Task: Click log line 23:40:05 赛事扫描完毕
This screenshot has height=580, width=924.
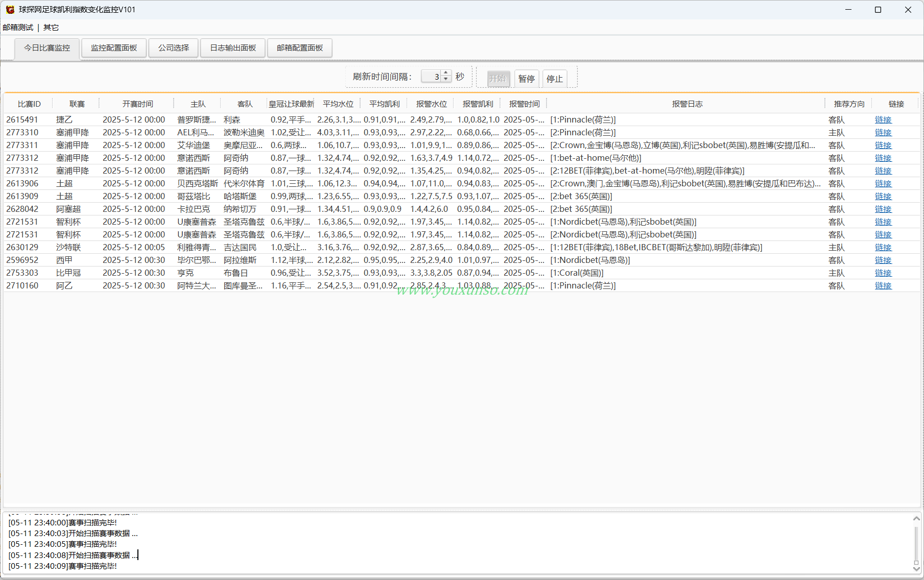Action: coord(63,544)
